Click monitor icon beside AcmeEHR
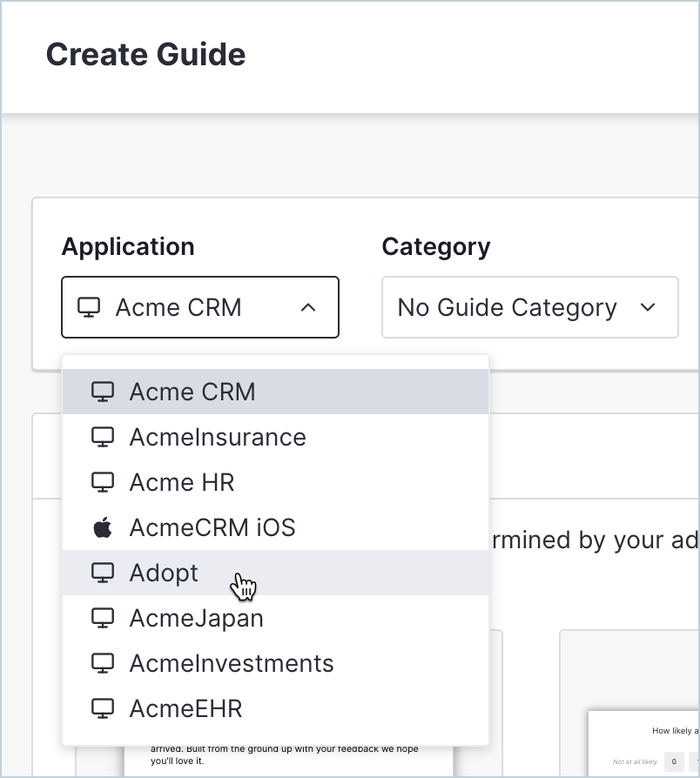The width and height of the screenshot is (700, 778). (x=103, y=708)
